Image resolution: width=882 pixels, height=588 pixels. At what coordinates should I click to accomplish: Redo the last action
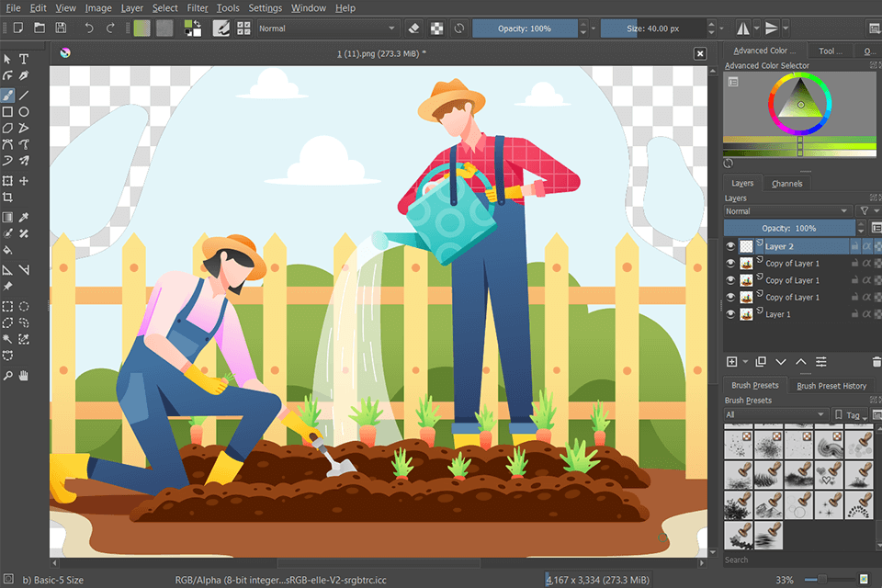pos(110,28)
